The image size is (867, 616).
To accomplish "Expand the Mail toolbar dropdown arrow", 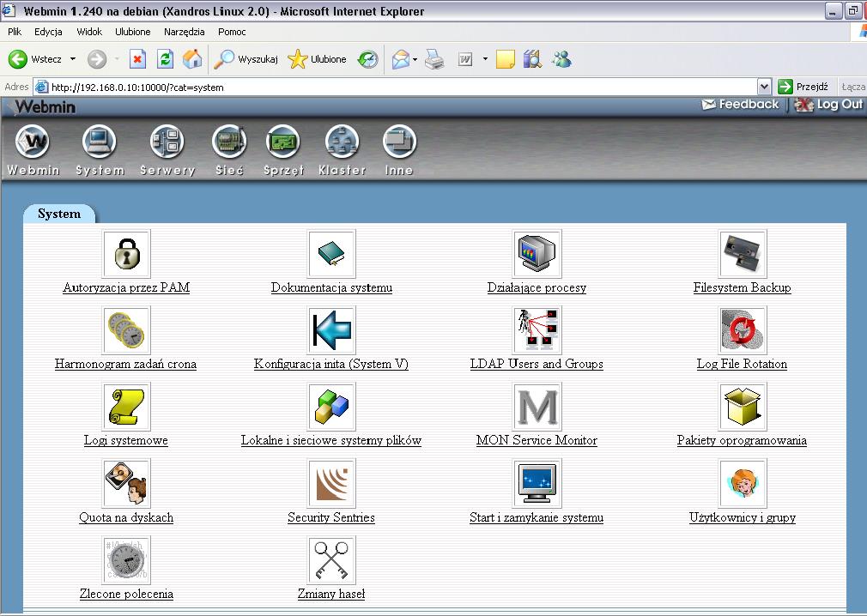I will (415, 59).
